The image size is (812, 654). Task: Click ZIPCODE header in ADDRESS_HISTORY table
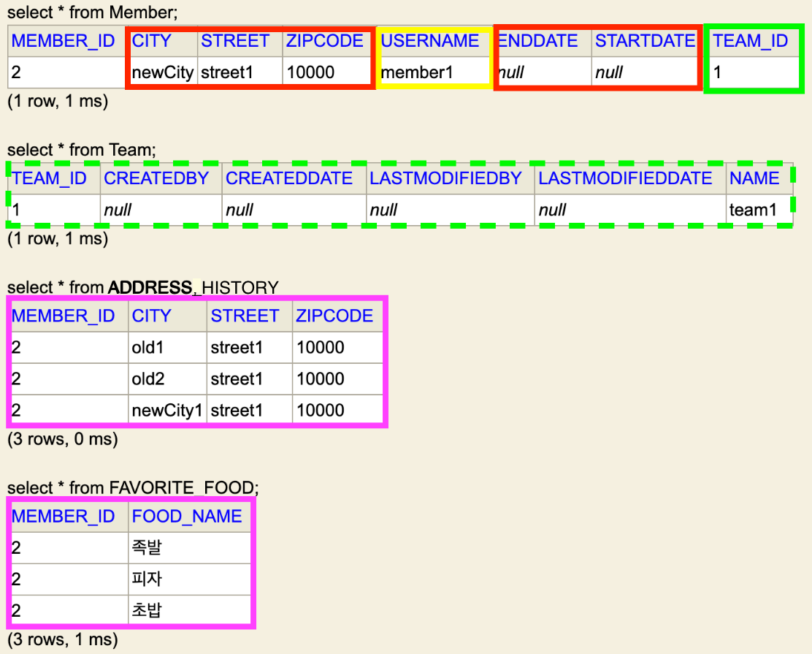334,316
